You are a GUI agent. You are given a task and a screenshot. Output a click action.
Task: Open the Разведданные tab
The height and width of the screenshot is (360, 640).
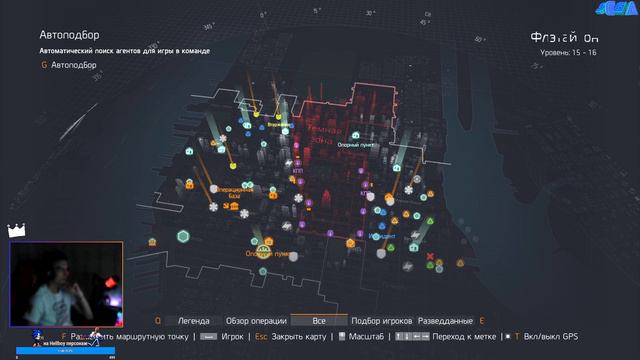click(x=445, y=321)
